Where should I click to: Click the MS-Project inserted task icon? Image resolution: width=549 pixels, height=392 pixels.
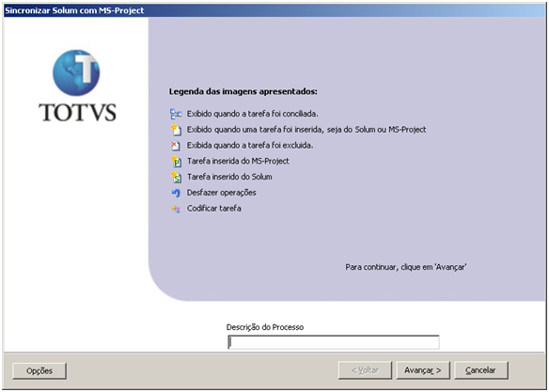[176, 162]
